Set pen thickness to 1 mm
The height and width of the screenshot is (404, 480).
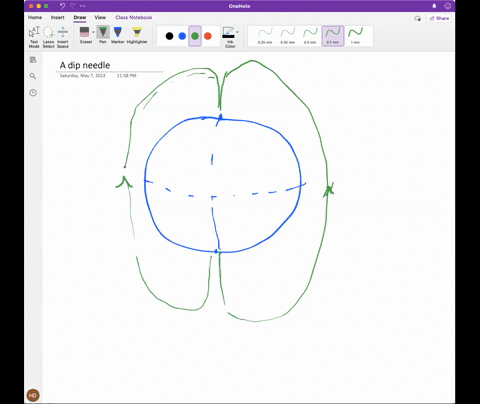[x=355, y=36]
